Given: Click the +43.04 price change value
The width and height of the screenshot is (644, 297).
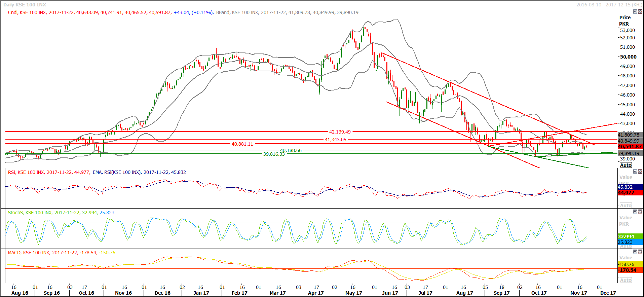Looking at the screenshot, I should [181, 12].
